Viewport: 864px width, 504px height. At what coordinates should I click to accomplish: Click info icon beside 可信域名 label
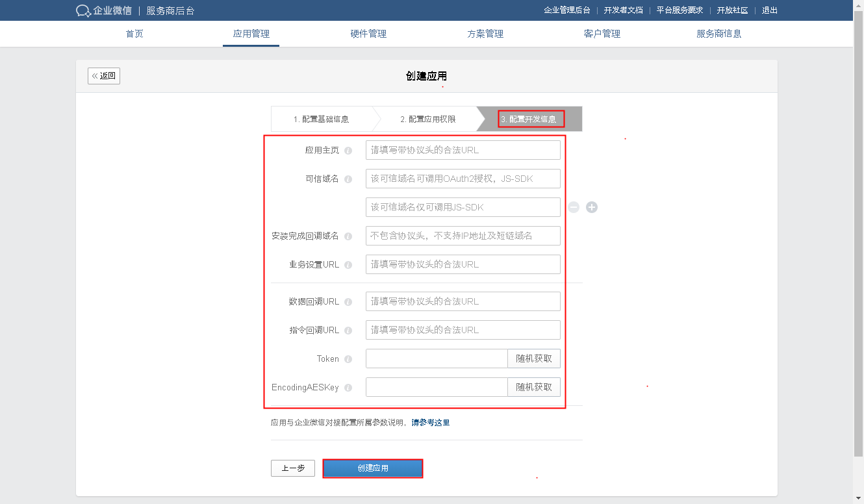pos(348,179)
